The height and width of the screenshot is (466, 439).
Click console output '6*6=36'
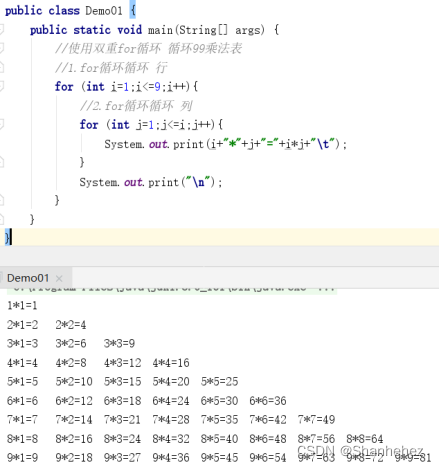pyautogui.click(x=268, y=400)
